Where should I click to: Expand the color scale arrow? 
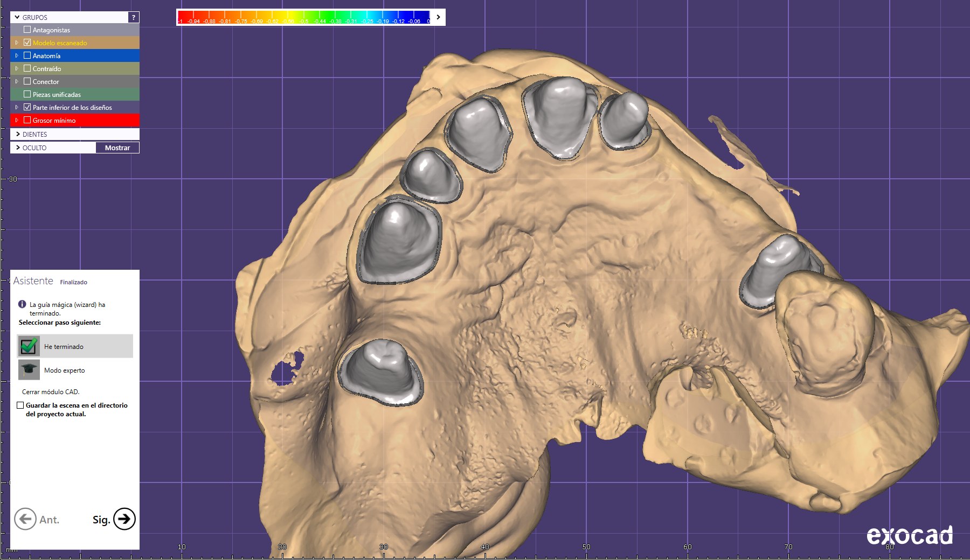click(x=438, y=17)
